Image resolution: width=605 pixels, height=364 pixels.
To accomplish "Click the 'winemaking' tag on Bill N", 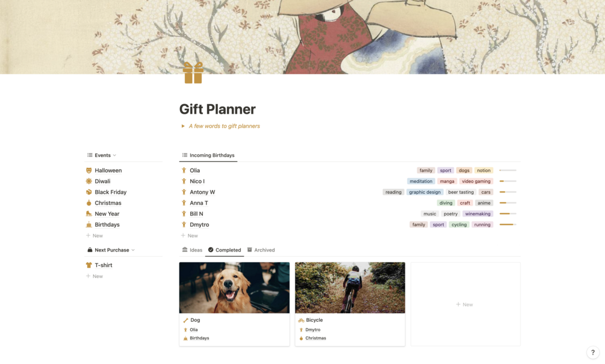I will 477,214.
